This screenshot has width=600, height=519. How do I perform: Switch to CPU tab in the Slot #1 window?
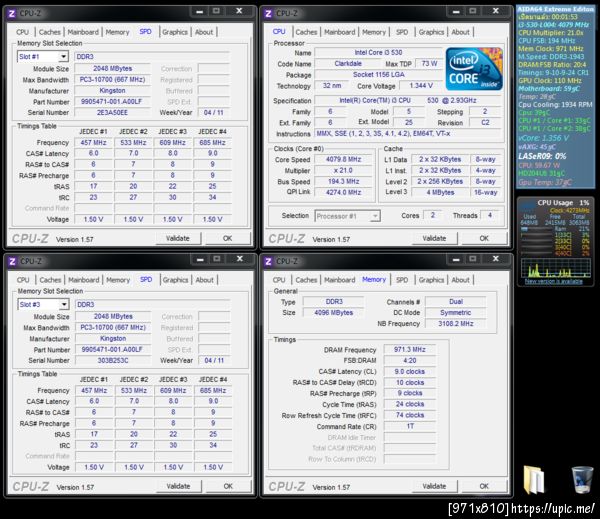22,32
